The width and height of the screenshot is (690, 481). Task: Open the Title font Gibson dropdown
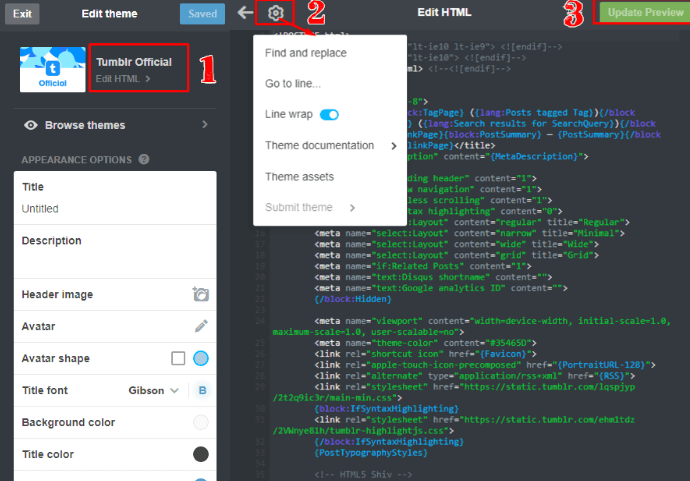(x=153, y=390)
